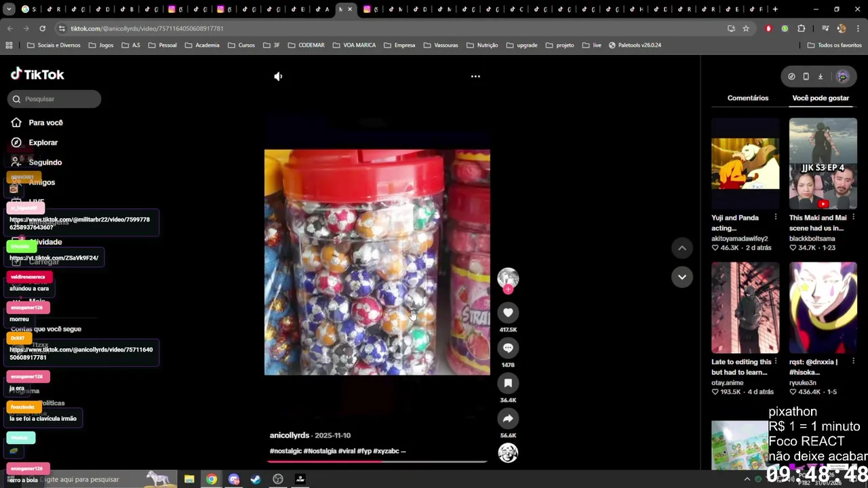Open options for Late to editing video

click(x=776, y=362)
